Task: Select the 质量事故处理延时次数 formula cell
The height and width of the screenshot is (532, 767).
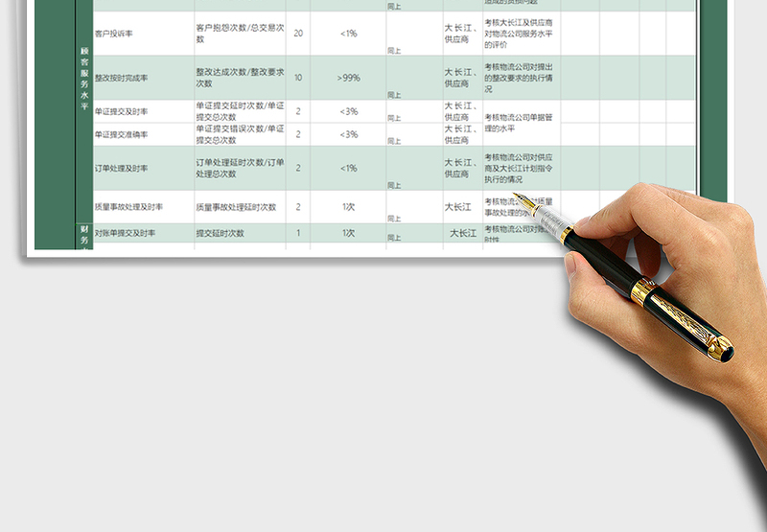Action: pyautogui.click(x=239, y=207)
